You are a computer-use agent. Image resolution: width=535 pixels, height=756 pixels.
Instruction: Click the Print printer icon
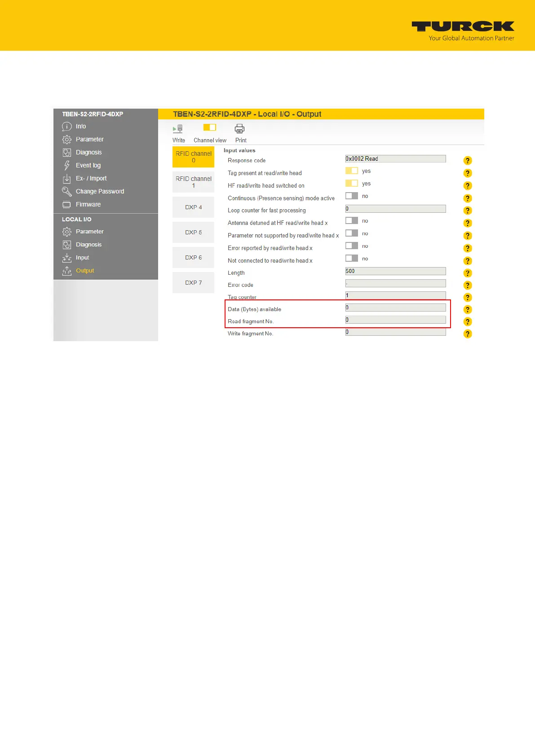tap(240, 129)
